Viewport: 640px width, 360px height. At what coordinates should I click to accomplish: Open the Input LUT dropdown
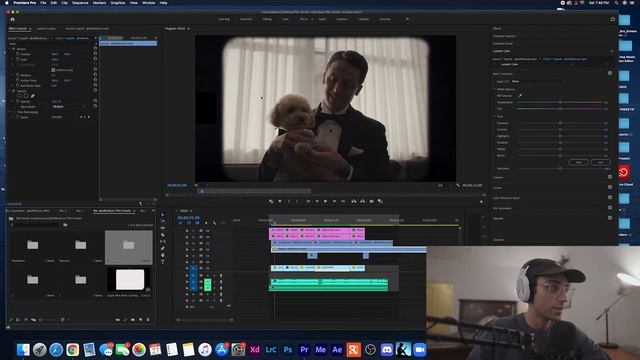538,81
